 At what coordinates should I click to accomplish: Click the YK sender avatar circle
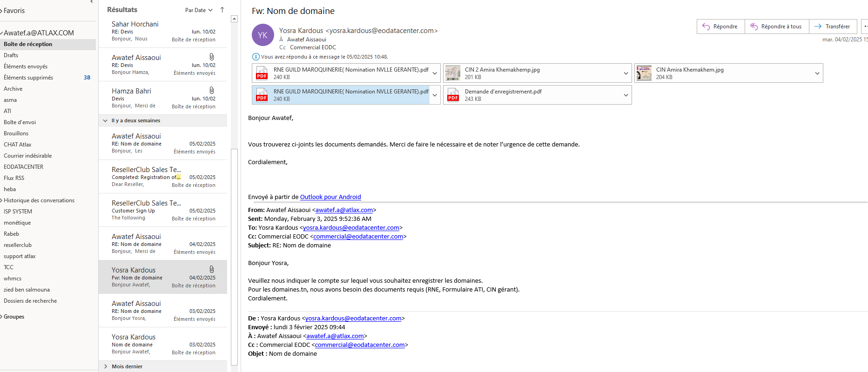pyautogui.click(x=262, y=35)
